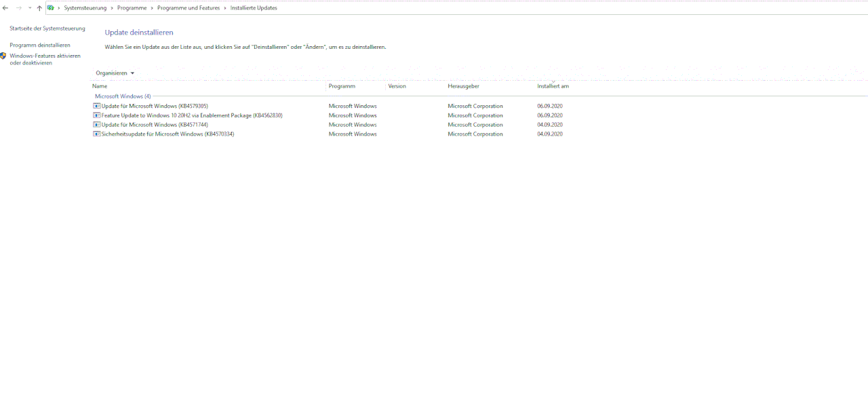Select Feature Update to Windows 10 20H2 (KB4562830)
Screen dimensions: 868x420
192,115
